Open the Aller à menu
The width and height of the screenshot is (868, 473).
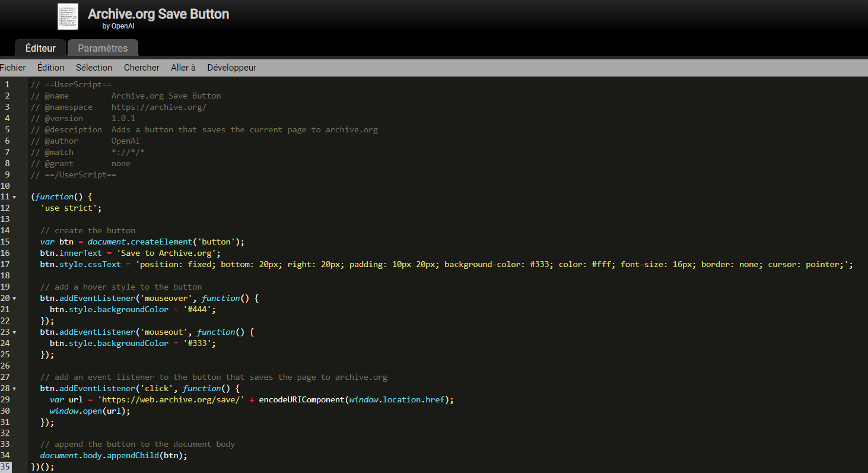coord(183,68)
